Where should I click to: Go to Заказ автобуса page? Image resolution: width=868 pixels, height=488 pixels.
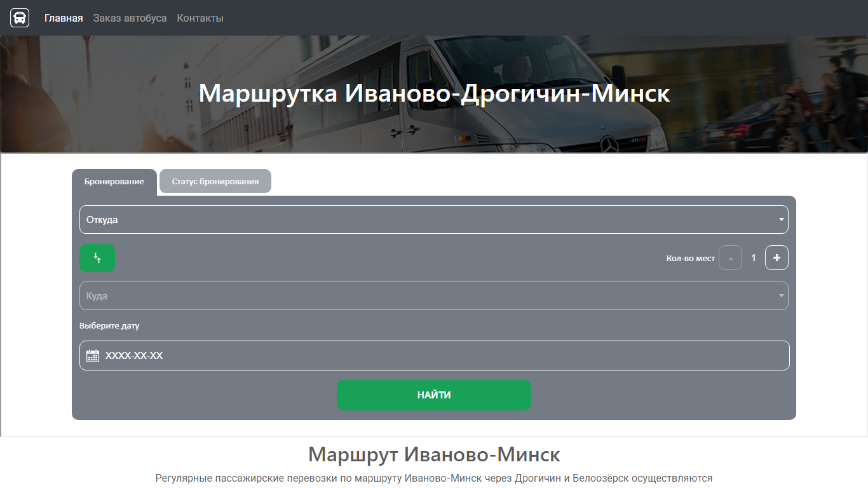tap(130, 18)
